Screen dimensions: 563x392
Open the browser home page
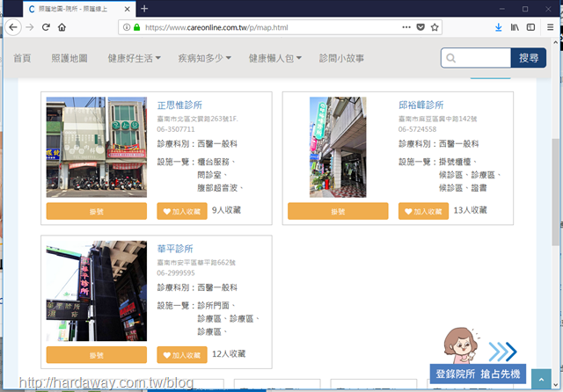[x=62, y=27]
